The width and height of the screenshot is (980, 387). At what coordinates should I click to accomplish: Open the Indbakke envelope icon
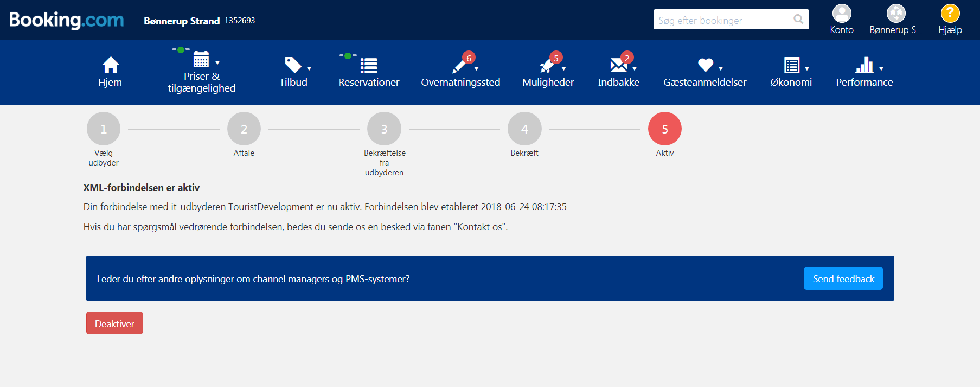[x=618, y=66]
